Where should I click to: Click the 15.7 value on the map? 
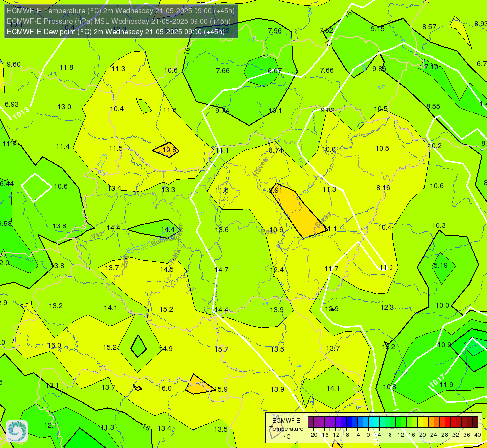221,350
